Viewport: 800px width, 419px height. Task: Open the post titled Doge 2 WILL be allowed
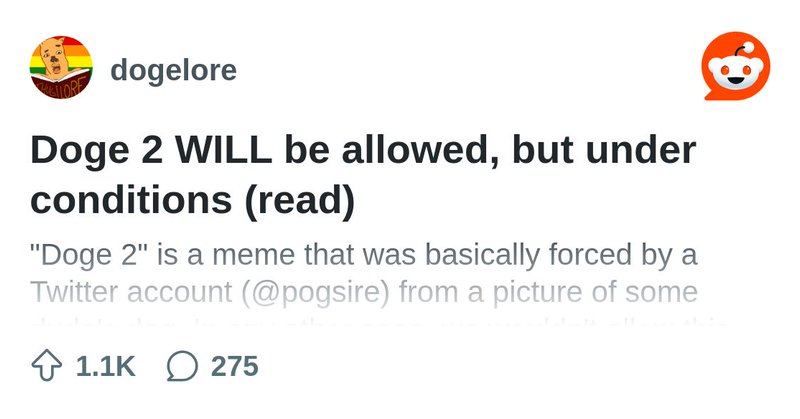pos(363,175)
